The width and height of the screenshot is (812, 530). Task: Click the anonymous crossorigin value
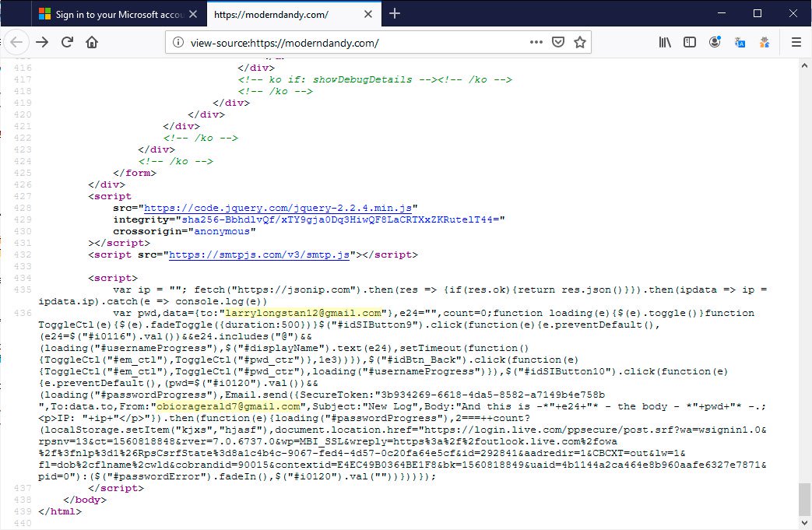click(x=222, y=231)
